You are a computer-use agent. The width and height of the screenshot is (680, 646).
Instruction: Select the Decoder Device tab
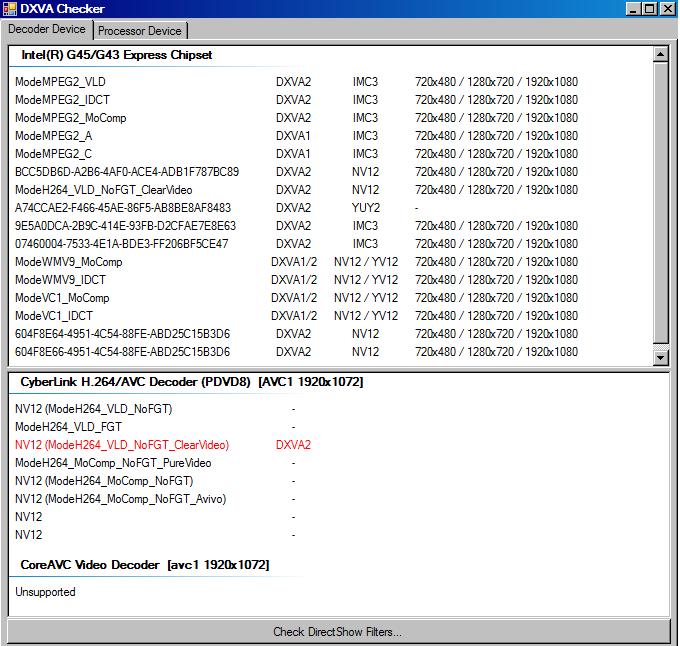tap(47, 30)
